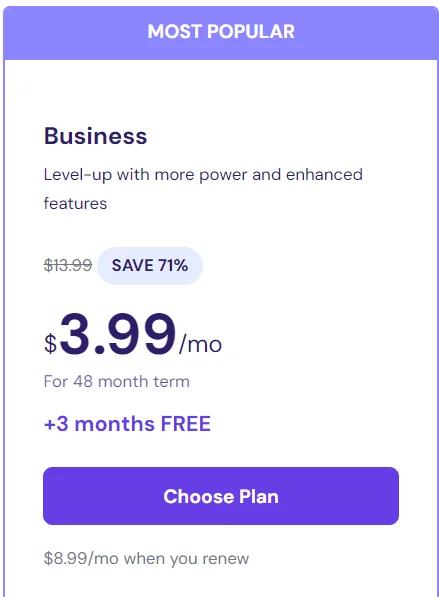Click the Level-up with more power description
Viewport: 439px width, 597px height.
coord(203,189)
